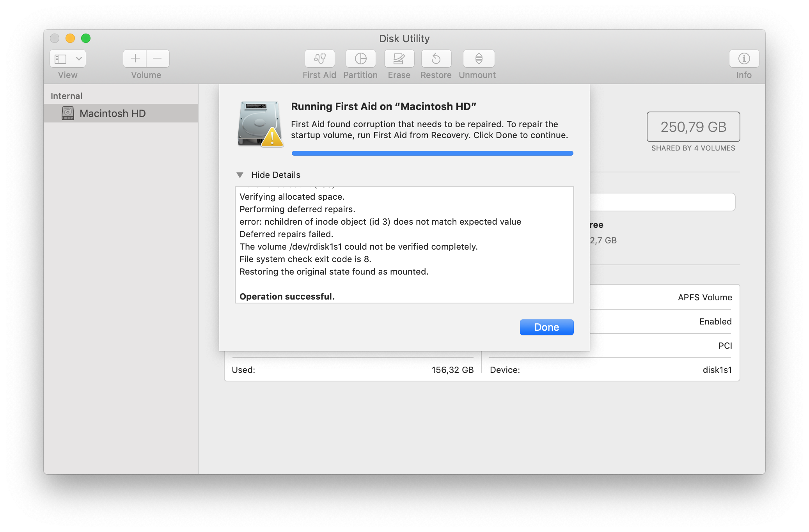Show Info for the selected disk
Screen dimensions: 809x532
click(743, 59)
